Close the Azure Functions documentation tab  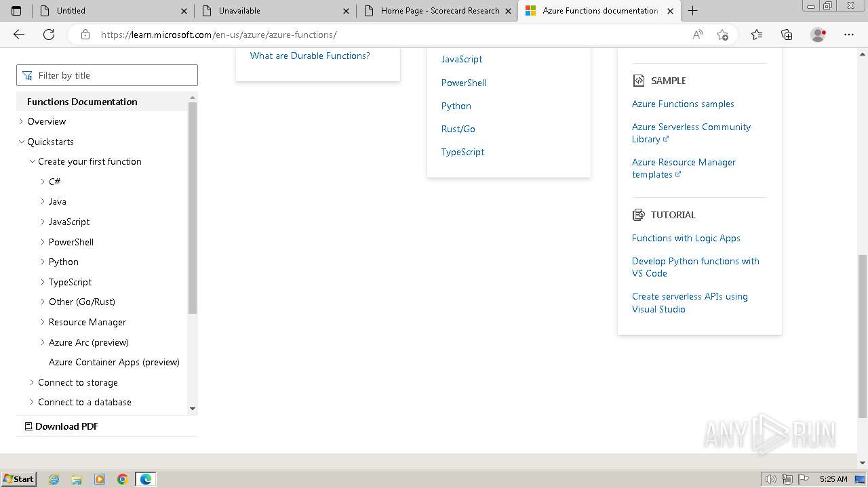(x=671, y=11)
